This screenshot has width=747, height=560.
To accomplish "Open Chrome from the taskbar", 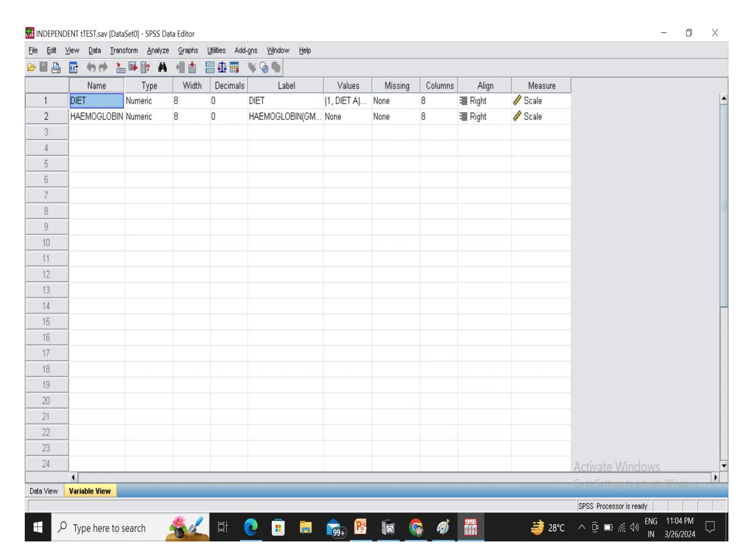I will (x=416, y=527).
